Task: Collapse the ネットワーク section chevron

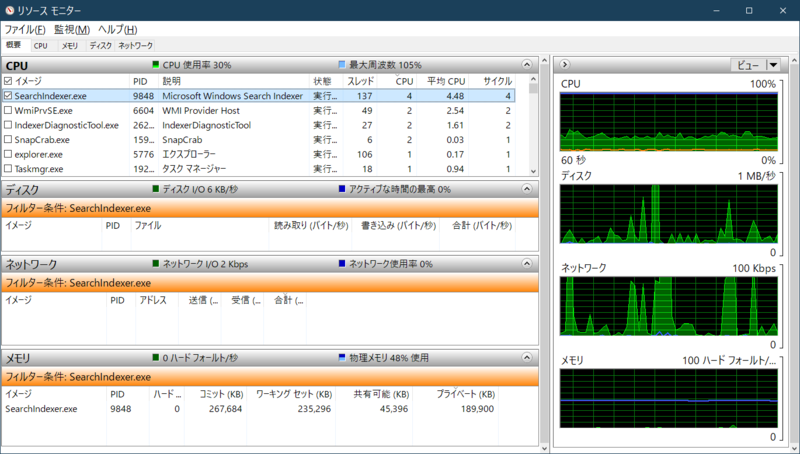Action: 527,263
